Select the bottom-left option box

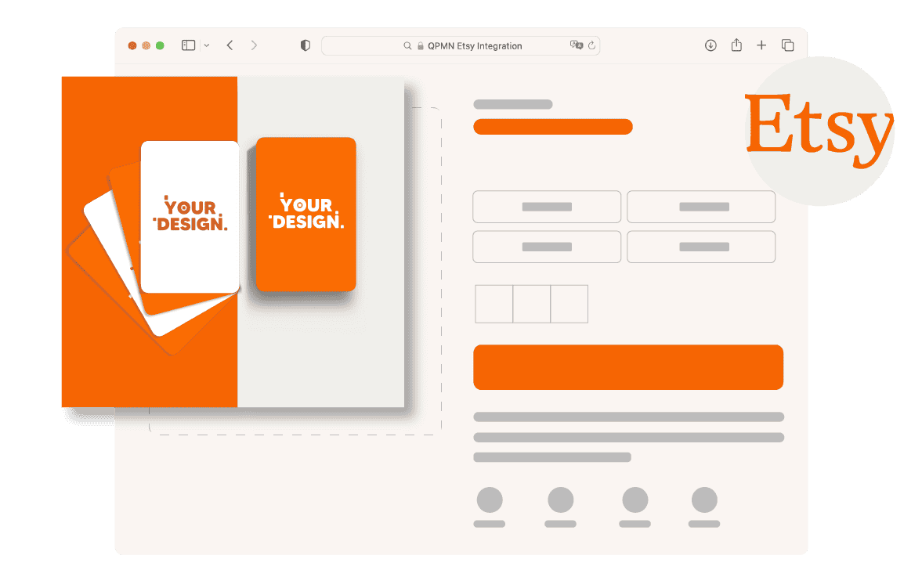(547, 247)
